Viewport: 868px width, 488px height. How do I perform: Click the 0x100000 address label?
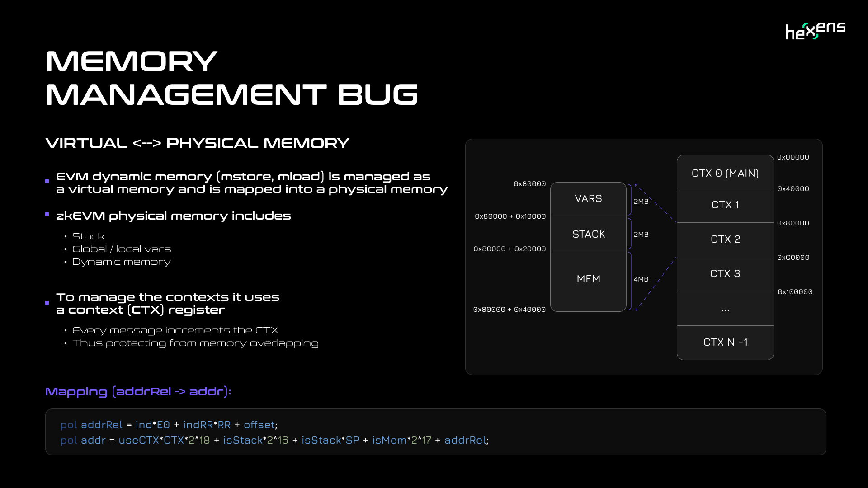click(x=795, y=292)
